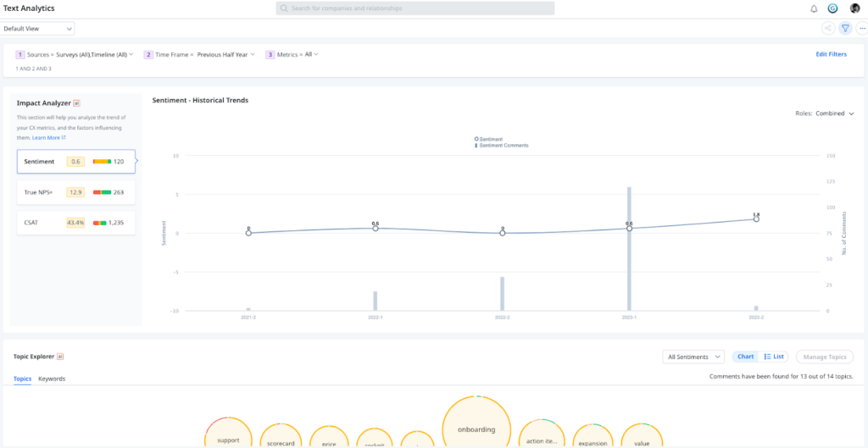Click the '1 AND 2 AND 3' filter logic text
The image size is (868, 448).
(34, 69)
